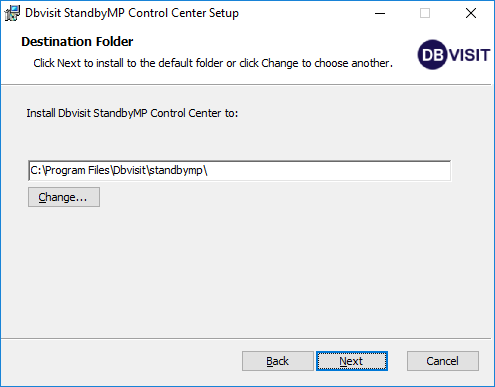The height and width of the screenshot is (387, 495).
Task: Click the window title 'Dbvisit StandbyMP Control Center Setup'
Action: click(x=132, y=13)
